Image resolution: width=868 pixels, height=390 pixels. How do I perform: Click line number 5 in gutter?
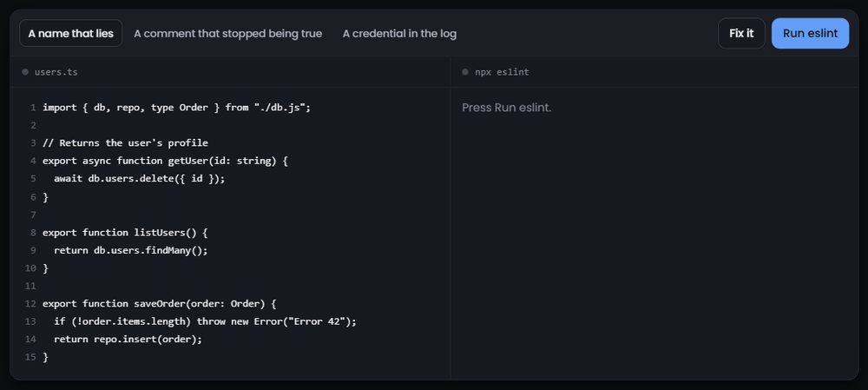33,179
